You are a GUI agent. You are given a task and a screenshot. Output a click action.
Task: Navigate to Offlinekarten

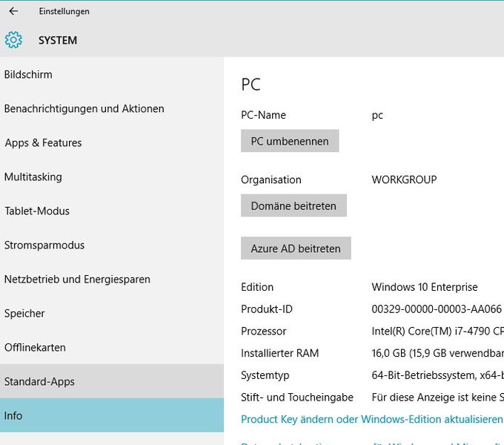pos(35,348)
